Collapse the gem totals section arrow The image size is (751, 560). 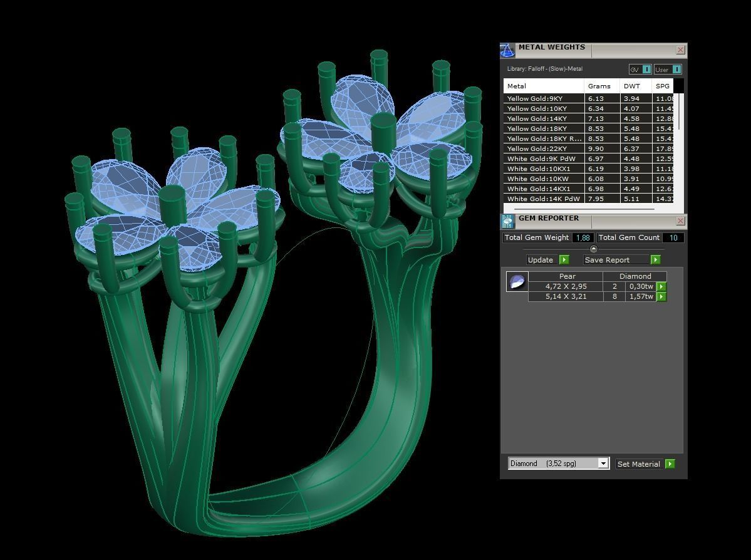[x=593, y=249]
